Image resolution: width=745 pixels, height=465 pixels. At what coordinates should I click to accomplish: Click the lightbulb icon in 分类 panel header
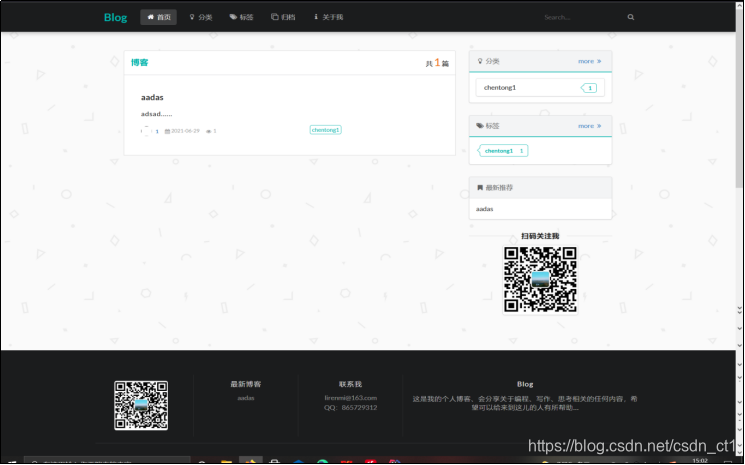(x=480, y=61)
